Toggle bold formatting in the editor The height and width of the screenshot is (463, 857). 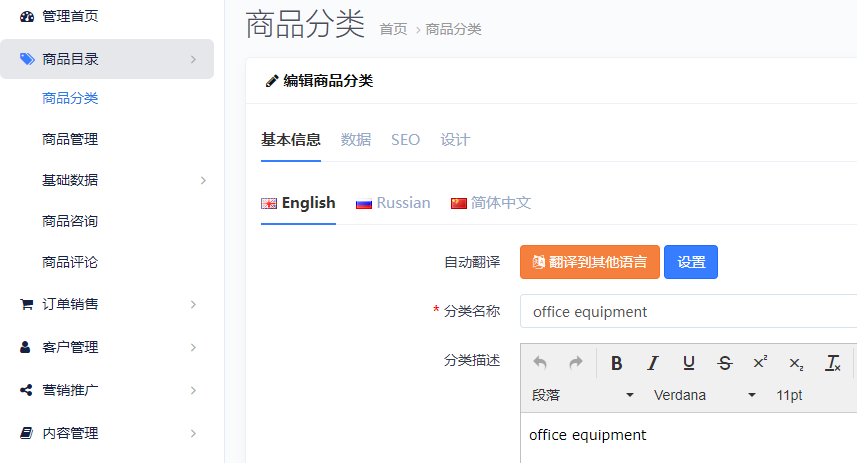coord(617,362)
